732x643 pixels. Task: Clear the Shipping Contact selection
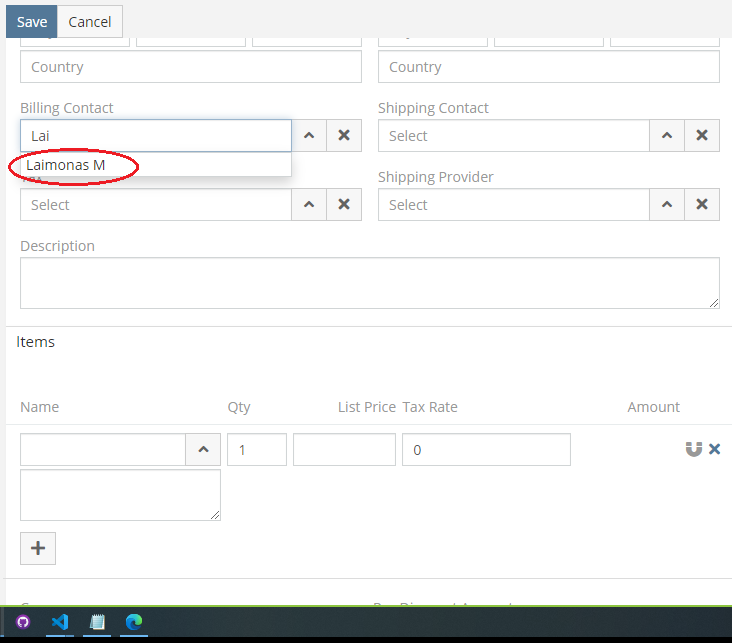point(701,136)
